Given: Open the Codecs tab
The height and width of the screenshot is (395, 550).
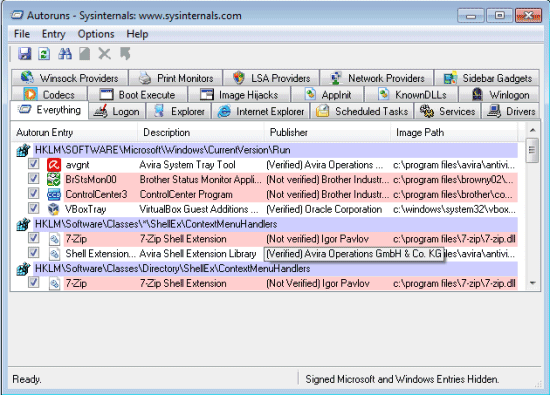Looking at the screenshot, I should pyautogui.click(x=49, y=95).
